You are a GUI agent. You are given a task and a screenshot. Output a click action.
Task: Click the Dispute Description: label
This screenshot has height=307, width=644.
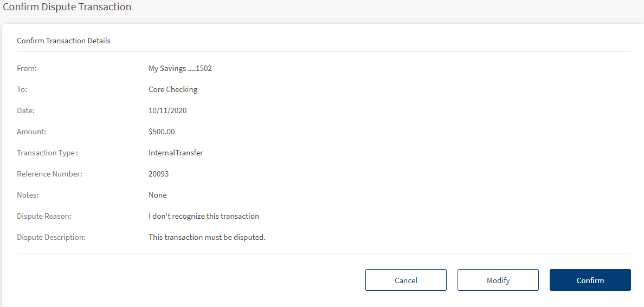51,237
